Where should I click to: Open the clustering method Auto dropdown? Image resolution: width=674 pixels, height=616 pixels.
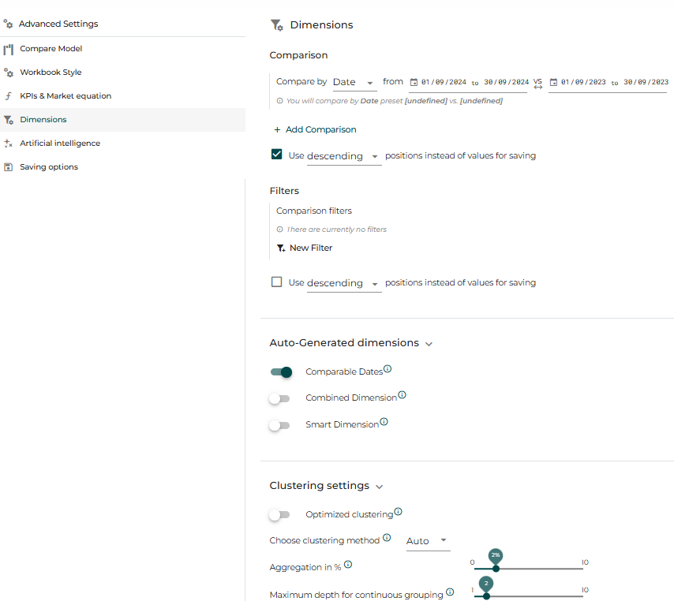[x=428, y=541]
